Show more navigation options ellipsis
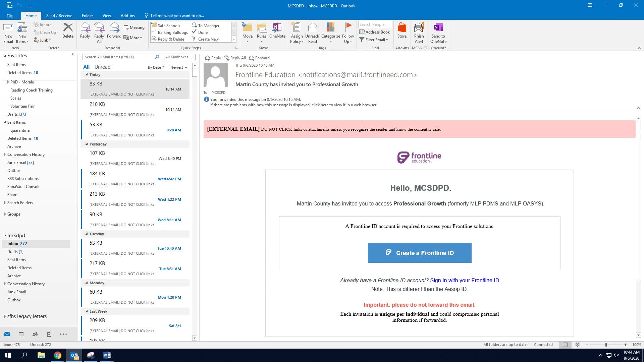The width and height of the screenshot is (644, 362). click(x=63, y=334)
